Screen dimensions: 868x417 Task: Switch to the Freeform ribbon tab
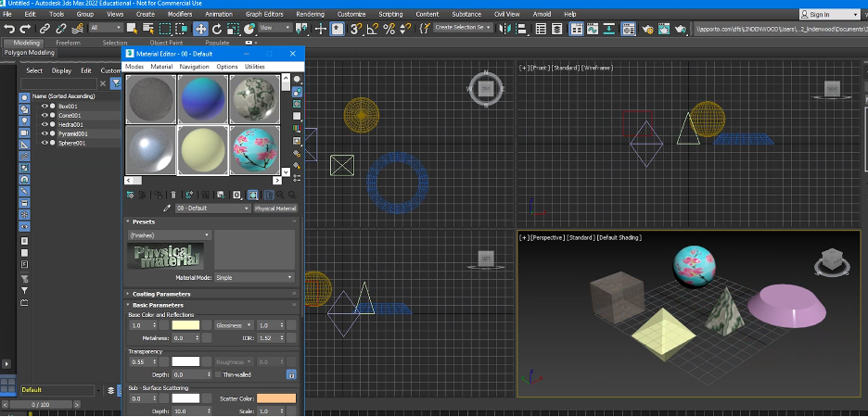click(x=68, y=43)
